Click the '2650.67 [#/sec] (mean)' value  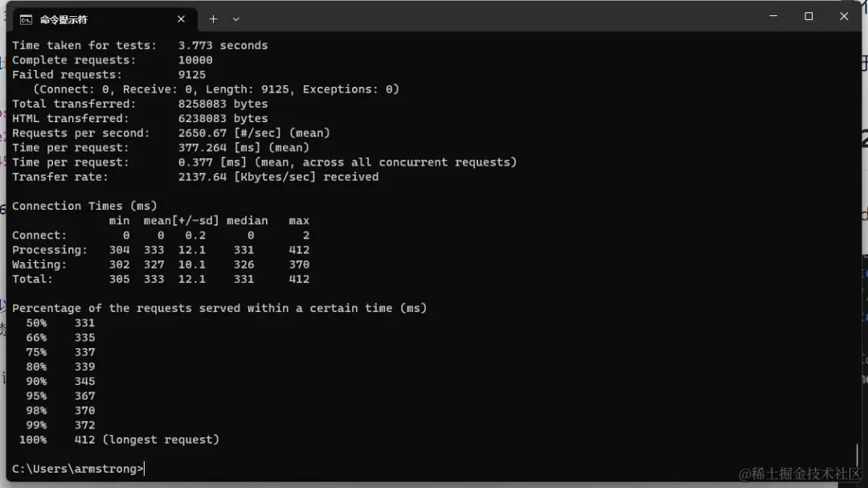pyautogui.click(x=254, y=133)
